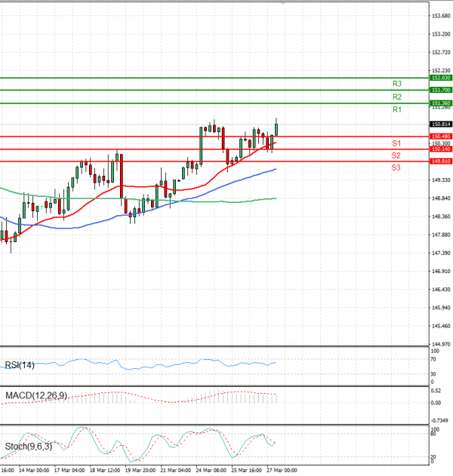Click the 148.840 price axis value
The image size is (453, 476).
click(x=441, y=198)
